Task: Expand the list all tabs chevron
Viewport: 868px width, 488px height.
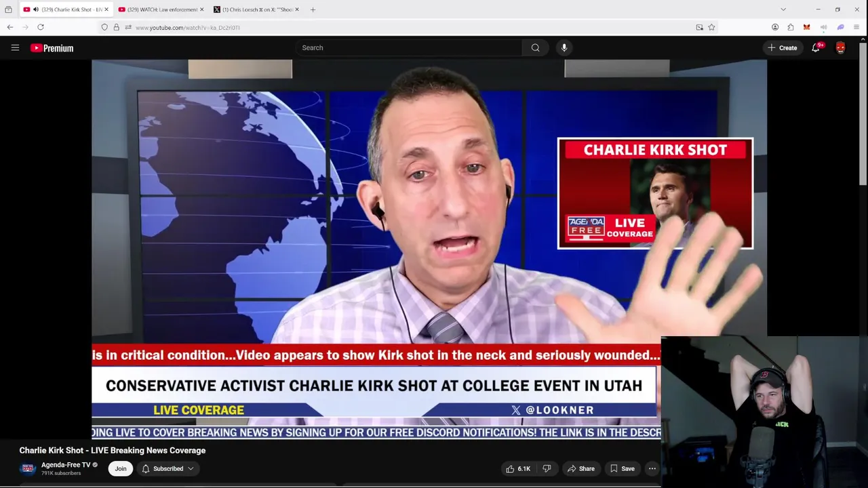Action: click(783, 9)
